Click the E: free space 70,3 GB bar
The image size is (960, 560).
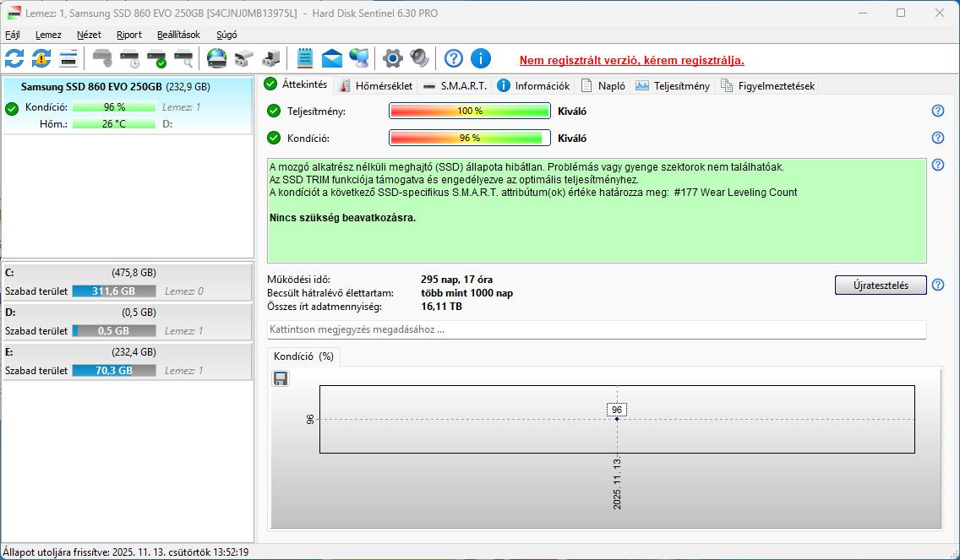tap(114, 370)
